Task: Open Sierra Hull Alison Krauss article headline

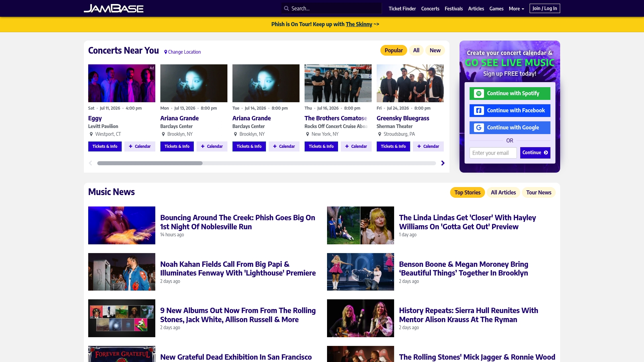Action: (x=469, y=315)
